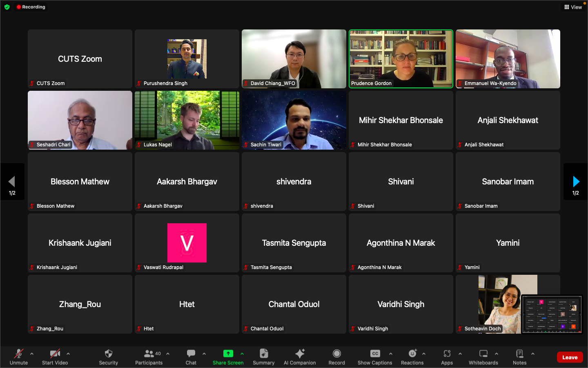Open the Whiteboards tool

coord(483,357)
